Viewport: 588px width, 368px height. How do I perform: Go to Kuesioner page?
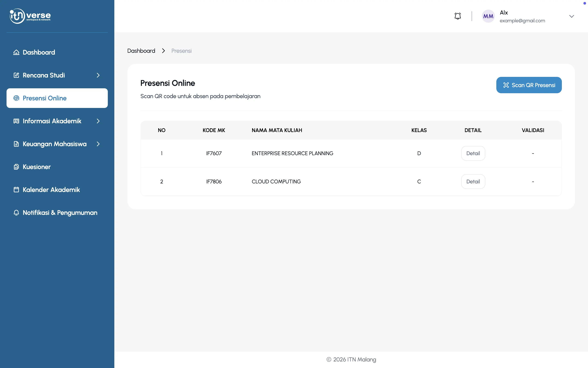point(57,167)
